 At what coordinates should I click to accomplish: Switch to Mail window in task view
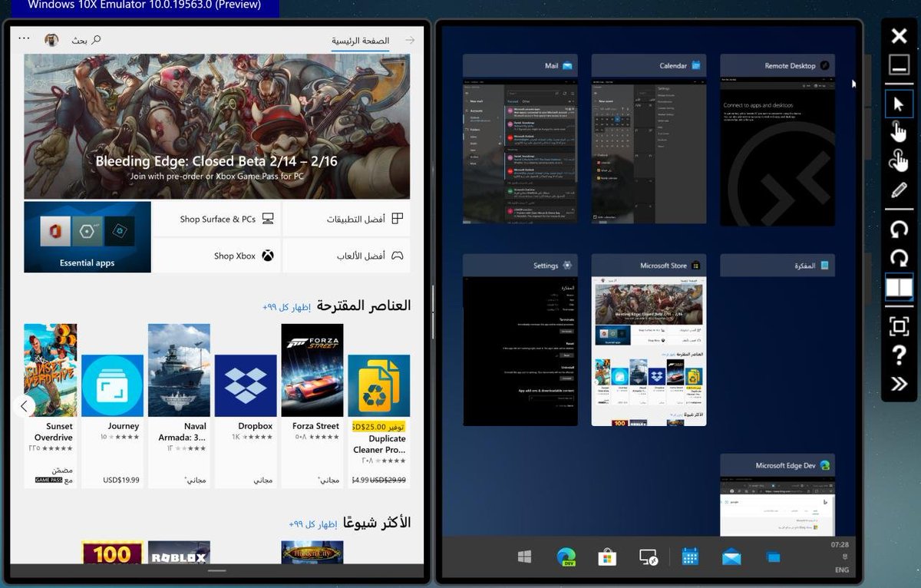520,139
